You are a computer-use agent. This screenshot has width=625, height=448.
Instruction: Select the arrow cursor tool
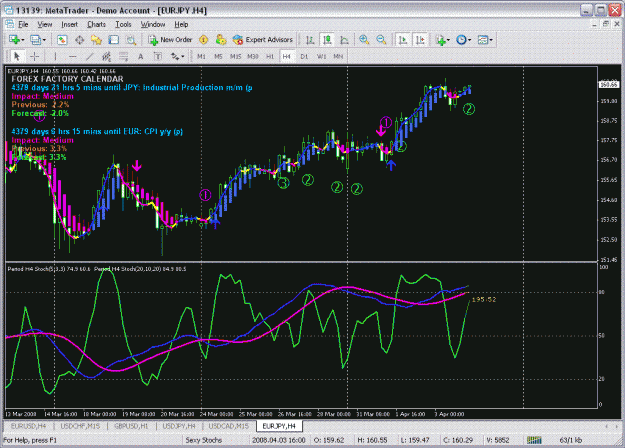(17, 57)
